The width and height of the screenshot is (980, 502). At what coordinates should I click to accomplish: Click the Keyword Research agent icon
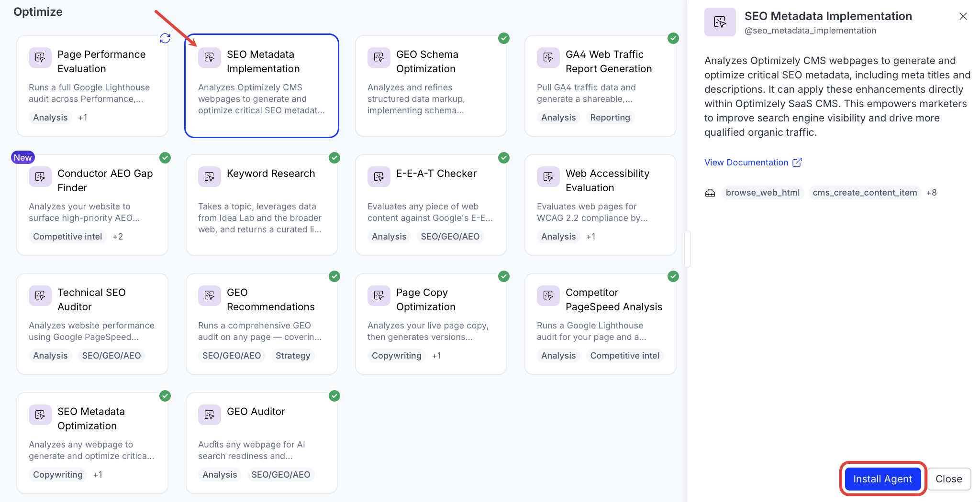210,177
